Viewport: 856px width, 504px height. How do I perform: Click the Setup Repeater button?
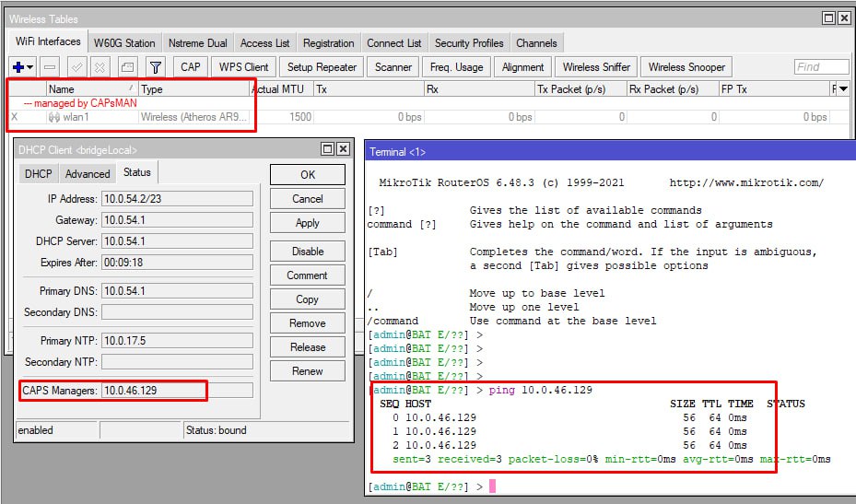tap(322, 67)
